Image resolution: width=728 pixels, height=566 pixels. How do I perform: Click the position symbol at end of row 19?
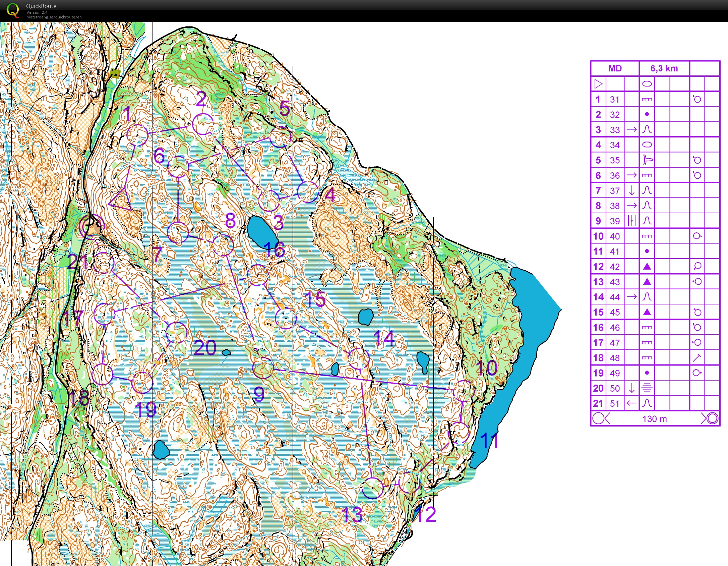(697, 373)
